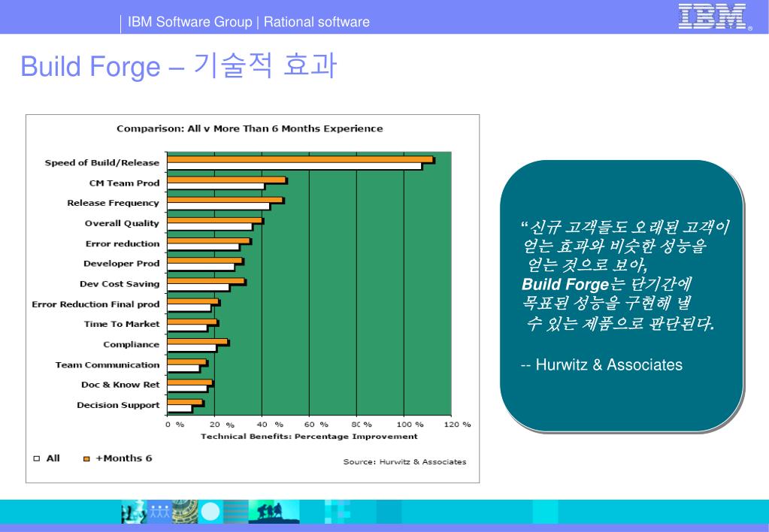
Task: Click the '60 %' axis tick label
Action: [316, 425]
